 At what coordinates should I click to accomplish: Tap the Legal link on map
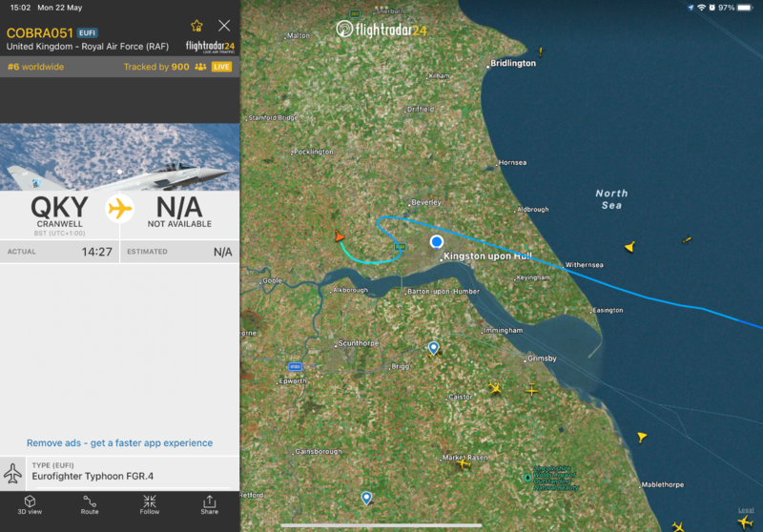pyautogui.click(x=746, y=510)
